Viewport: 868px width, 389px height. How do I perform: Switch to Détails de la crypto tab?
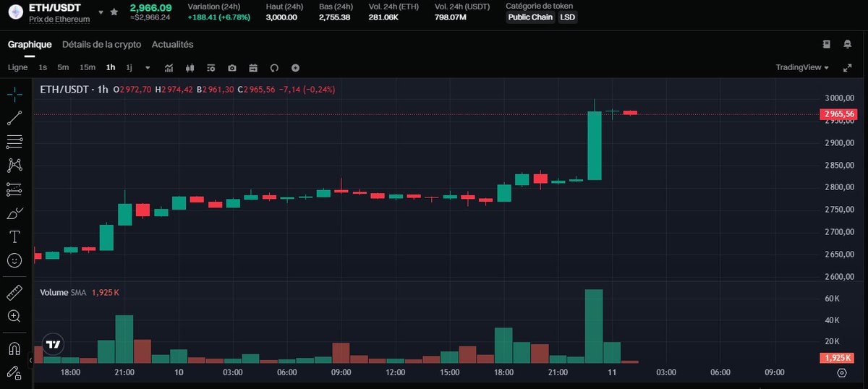coord(102,44)
